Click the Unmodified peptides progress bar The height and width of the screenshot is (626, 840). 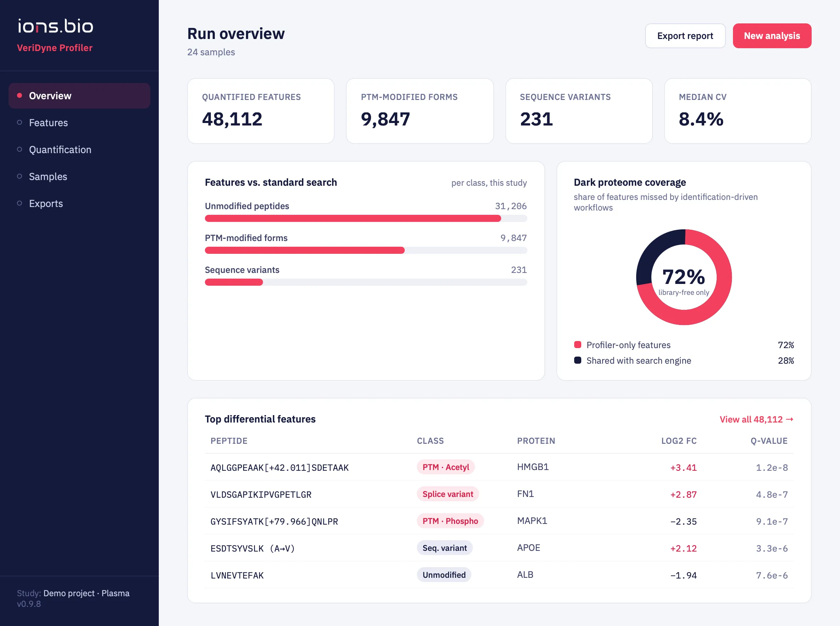point(366,218)
